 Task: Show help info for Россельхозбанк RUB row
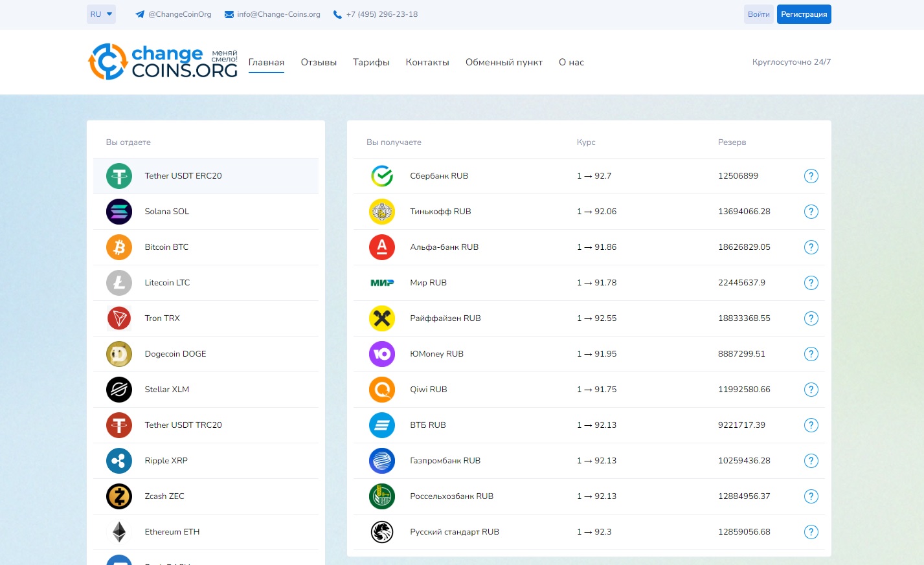[x=811, y=496]
